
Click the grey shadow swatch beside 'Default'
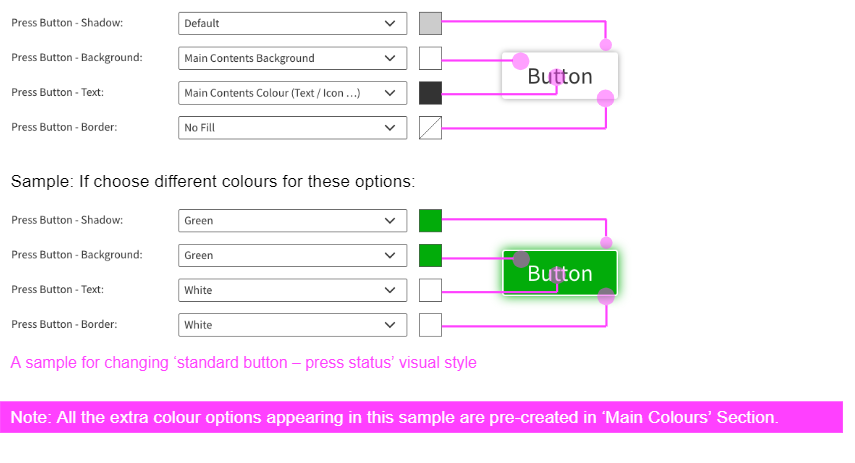pyautogui.click(x=430, y=23)
